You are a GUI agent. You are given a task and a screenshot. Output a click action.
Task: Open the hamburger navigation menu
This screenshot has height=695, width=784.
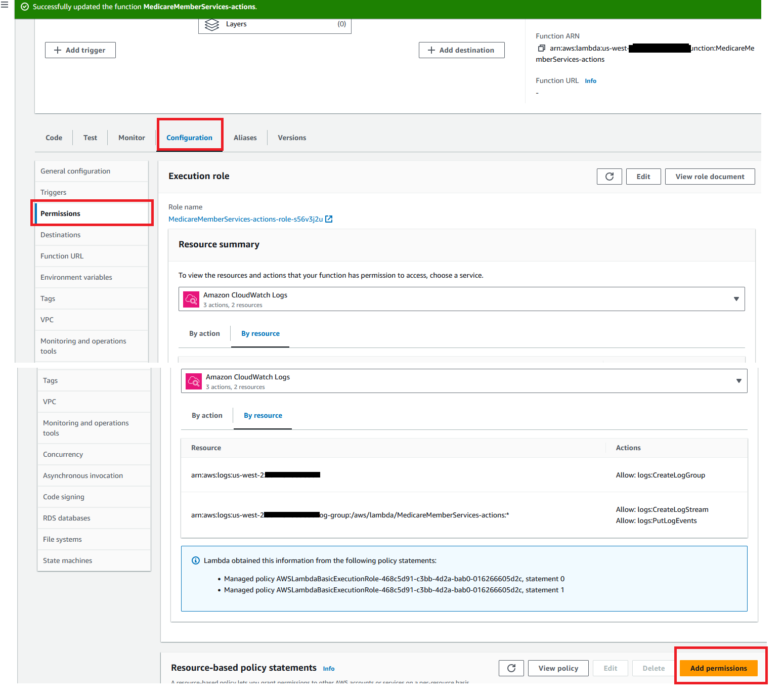(x=5, y=5)
